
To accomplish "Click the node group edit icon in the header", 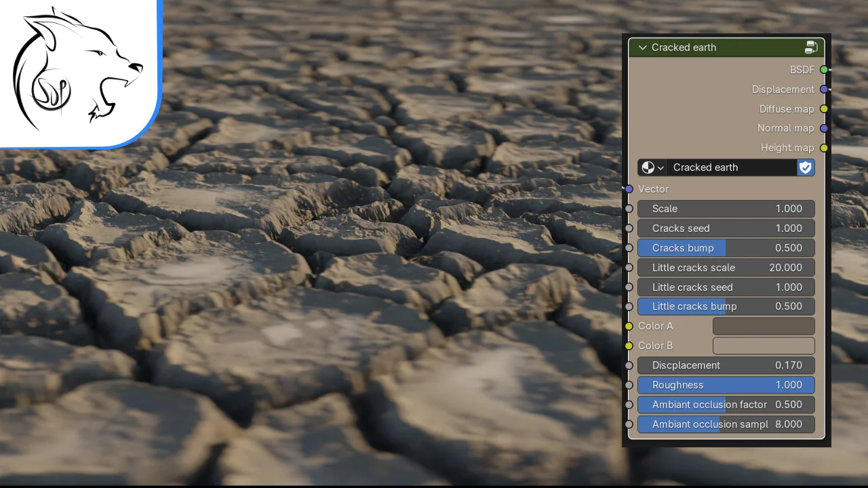I will coord(812,47).
